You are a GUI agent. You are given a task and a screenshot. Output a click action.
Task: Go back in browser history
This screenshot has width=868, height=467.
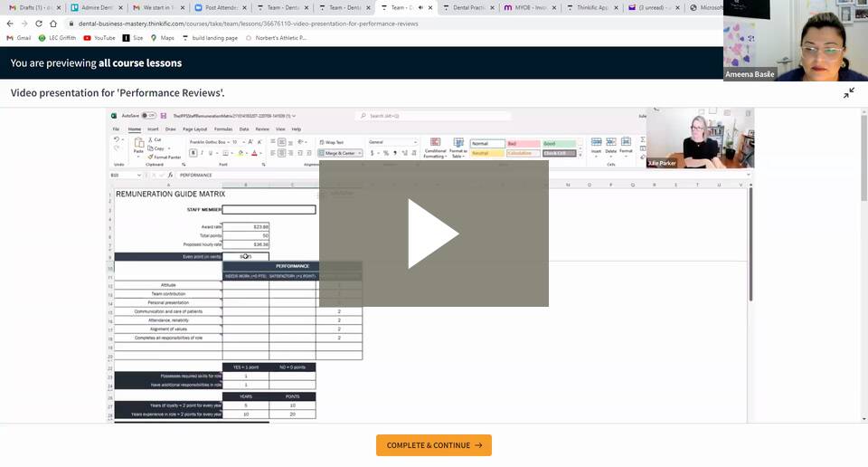10,24
